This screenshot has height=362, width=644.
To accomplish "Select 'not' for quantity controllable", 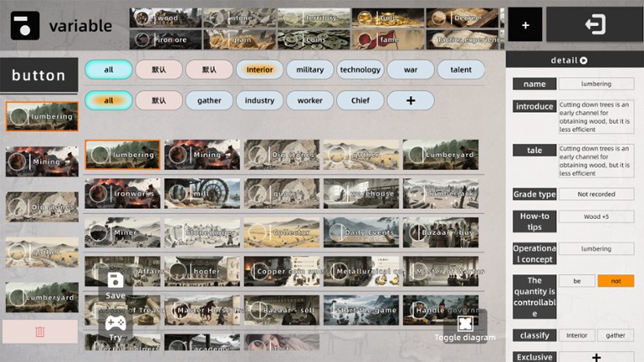I will pos(615,281).
